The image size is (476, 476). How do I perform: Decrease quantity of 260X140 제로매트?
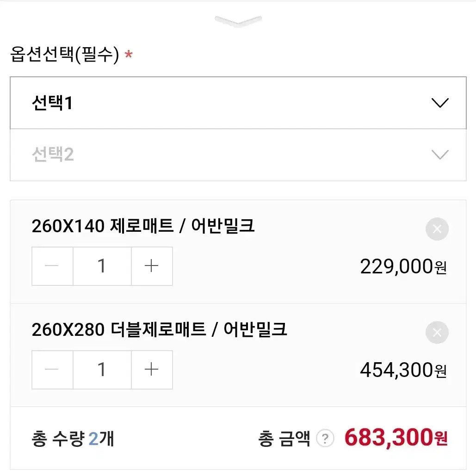52,266
